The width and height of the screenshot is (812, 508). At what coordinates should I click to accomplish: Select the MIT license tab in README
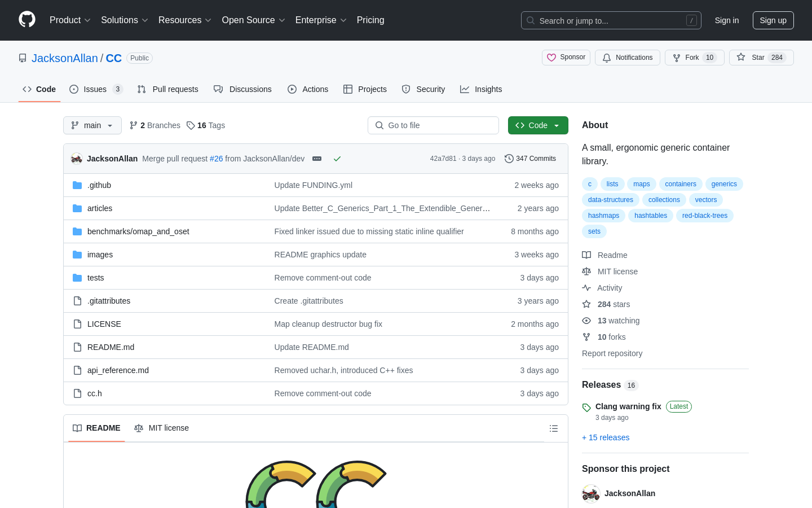point(162,428)
